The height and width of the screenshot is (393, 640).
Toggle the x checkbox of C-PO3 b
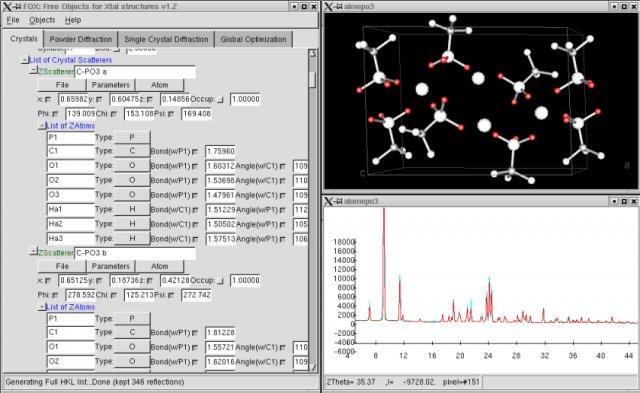tap(48, 280)
